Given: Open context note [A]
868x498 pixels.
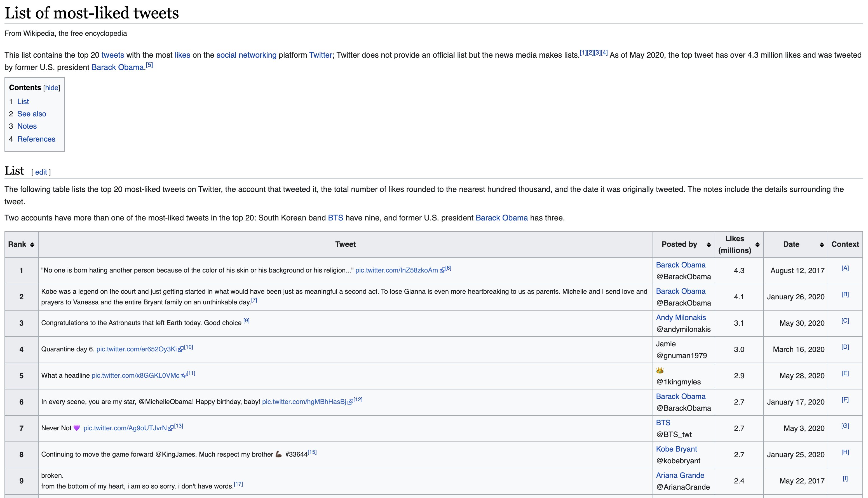Looking at the screenshot, I should (845, 268).
